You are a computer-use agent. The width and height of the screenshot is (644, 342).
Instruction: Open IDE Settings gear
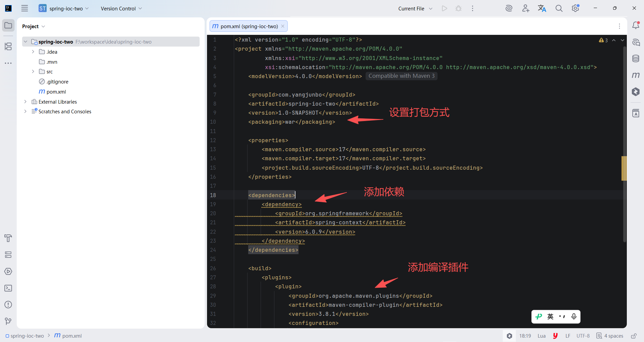pos(576,8)
